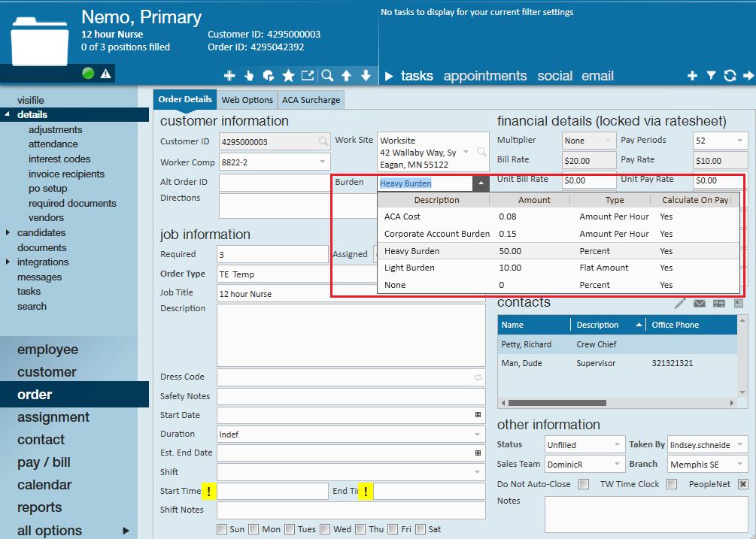Enable Do Not Auto-Close checkbox

coord(584,484)
